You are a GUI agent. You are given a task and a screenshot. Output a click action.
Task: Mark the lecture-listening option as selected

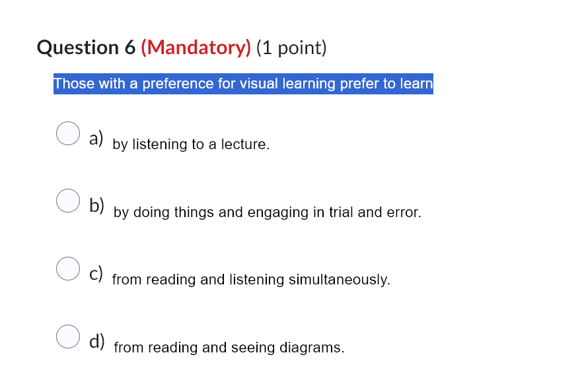[67, 133]
